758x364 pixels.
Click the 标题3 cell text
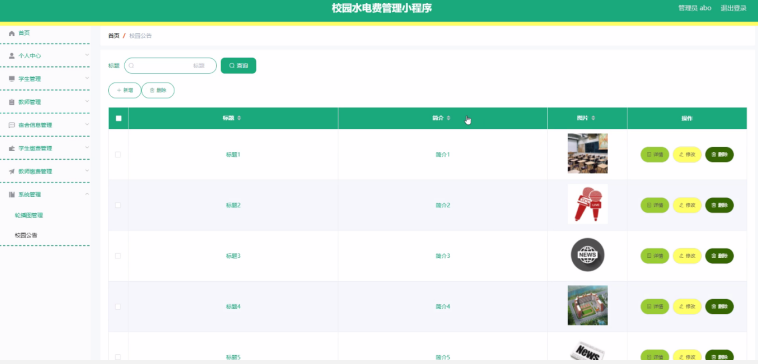click(233, 256)
